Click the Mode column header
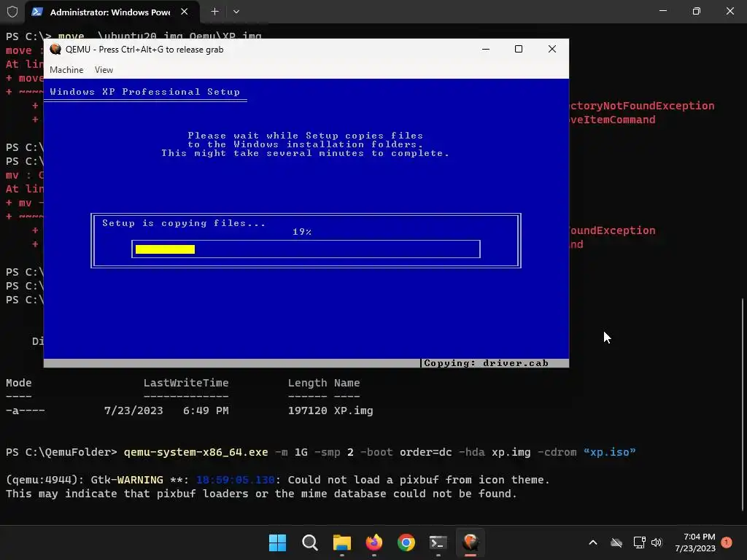 pos(18,383)
